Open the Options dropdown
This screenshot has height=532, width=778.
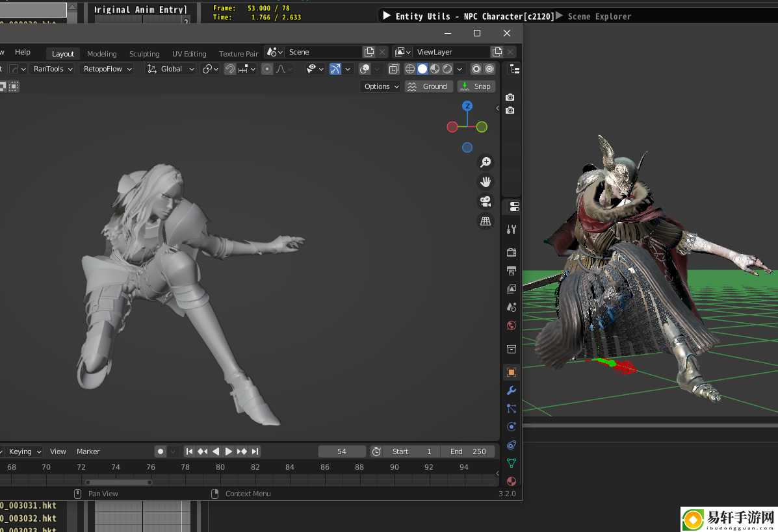pos(381,86)
